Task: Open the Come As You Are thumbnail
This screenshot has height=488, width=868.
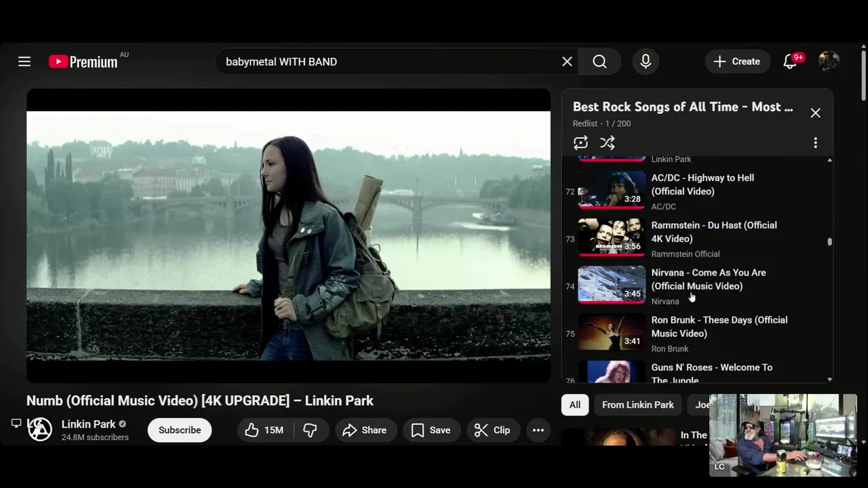Action: (x=612, y=285)
